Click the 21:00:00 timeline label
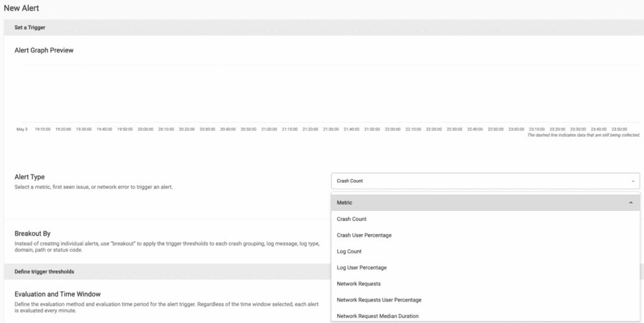 (269, 129)
